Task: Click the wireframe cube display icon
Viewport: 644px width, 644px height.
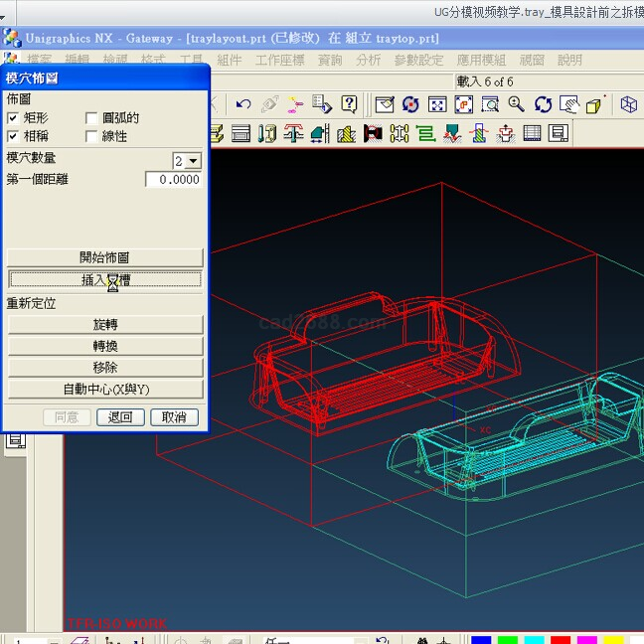Action: pyautogui.click(x=628, y=104)
